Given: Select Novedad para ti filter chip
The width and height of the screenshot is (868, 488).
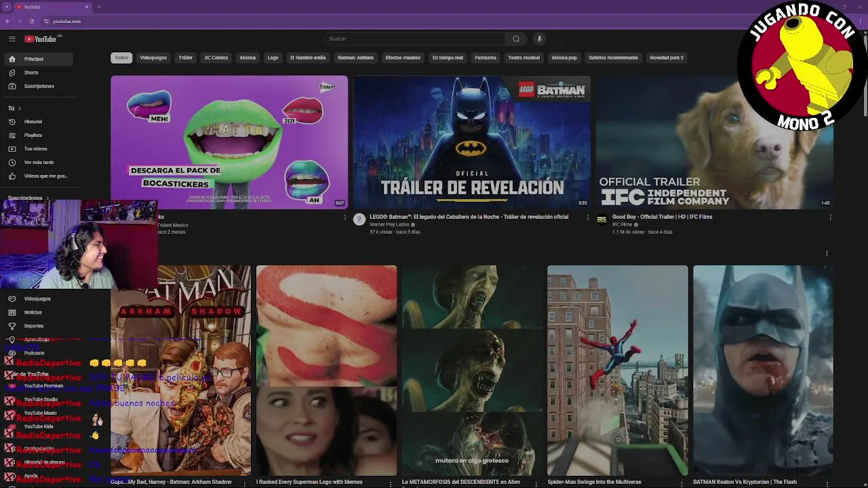Looking at the screenshot, I should click(x=667, y=58).
